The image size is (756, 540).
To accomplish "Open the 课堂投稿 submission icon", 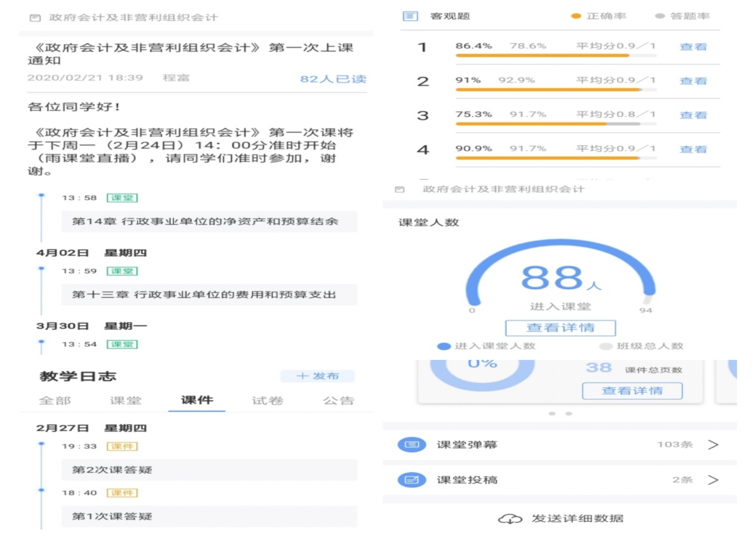I will pyautogui.click(x=412, y=480).
